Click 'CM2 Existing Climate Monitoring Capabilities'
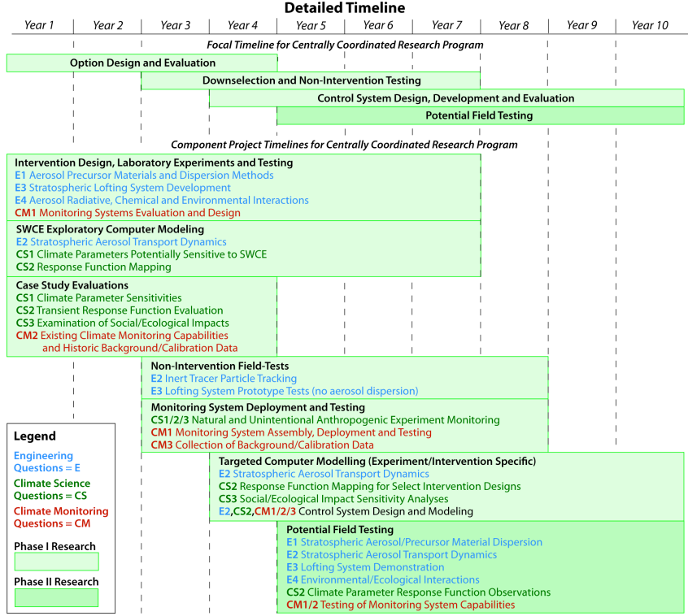 pyautogui.click(x=122, y=336)
